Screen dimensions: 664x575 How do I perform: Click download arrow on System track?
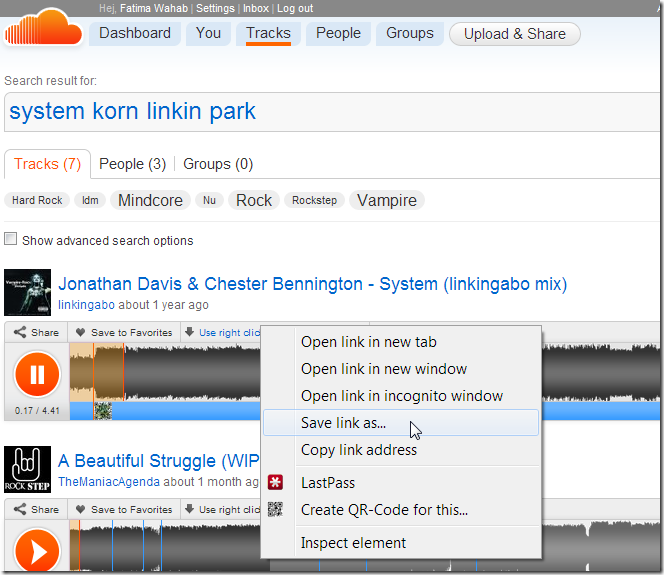point(190,332)
